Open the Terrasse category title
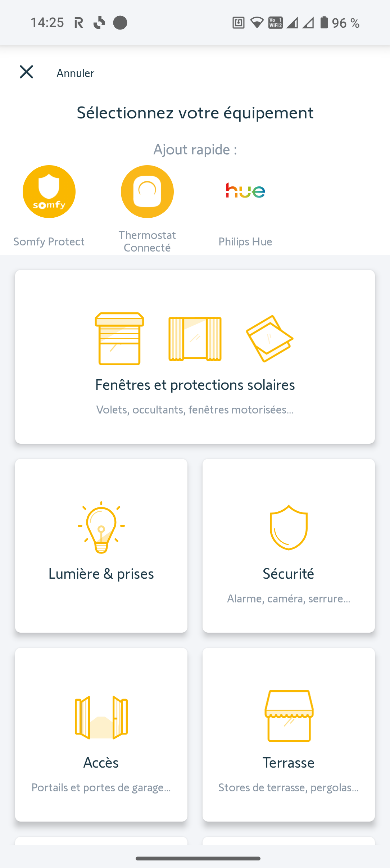This screenshot has height=868, width=390. pos(289,763)
